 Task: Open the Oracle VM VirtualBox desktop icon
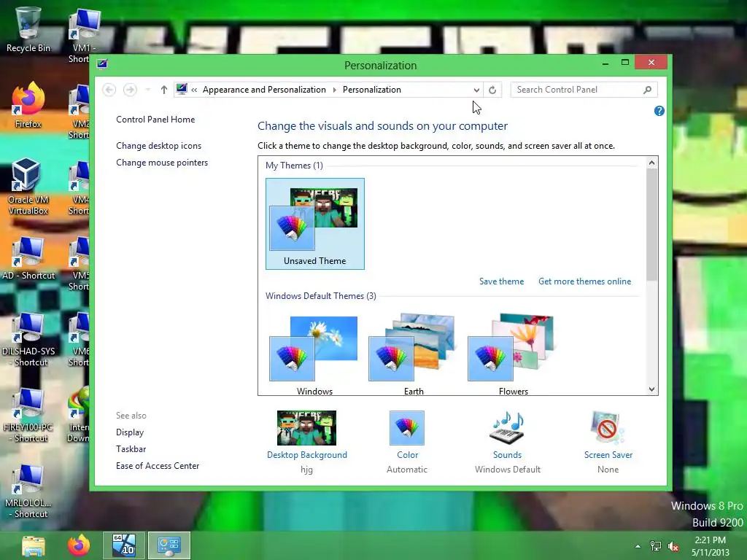(28, 187)
